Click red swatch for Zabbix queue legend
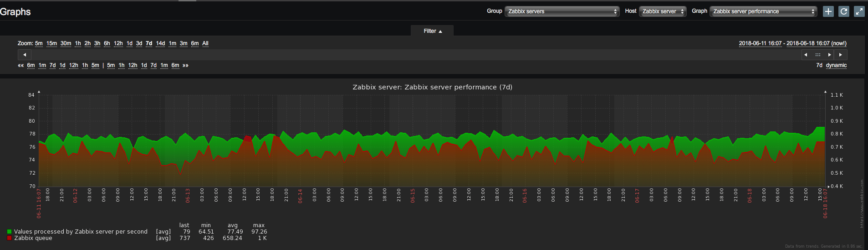868x250 pixels. pos(9,238)
